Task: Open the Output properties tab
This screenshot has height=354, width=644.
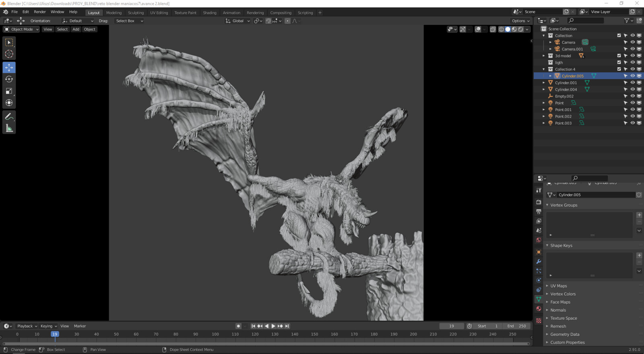Action: [x=539, y=211]
